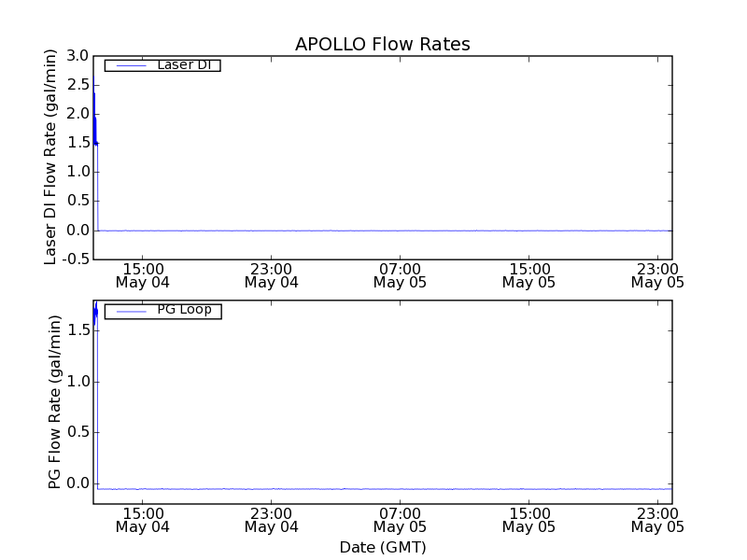Click the 0.5 tick on the bottom plot y-axis
Viewport: 747px width, 560px height.
coord(77,432)
